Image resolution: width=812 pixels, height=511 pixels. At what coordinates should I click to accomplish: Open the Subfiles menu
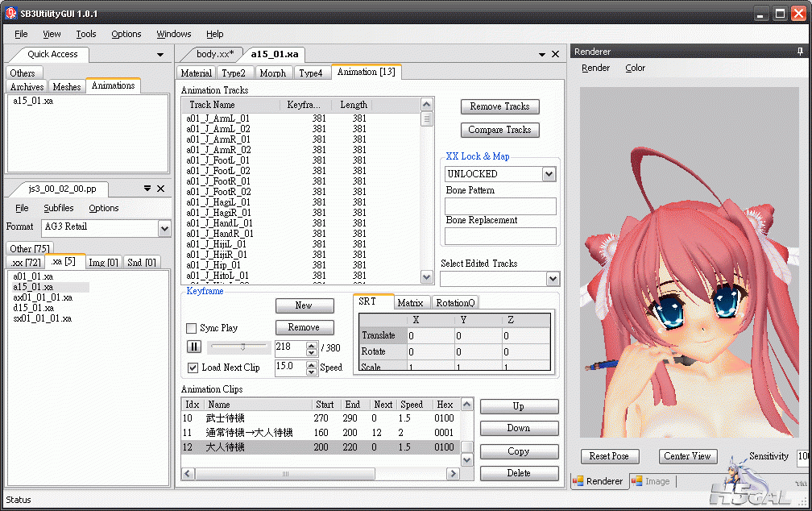tap(59, 208)
